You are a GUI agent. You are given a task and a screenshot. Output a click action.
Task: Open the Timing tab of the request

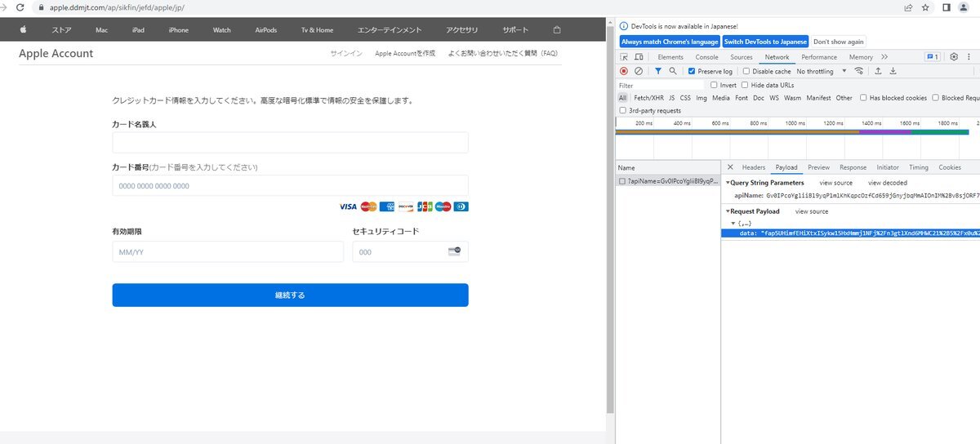pos(919,167)
